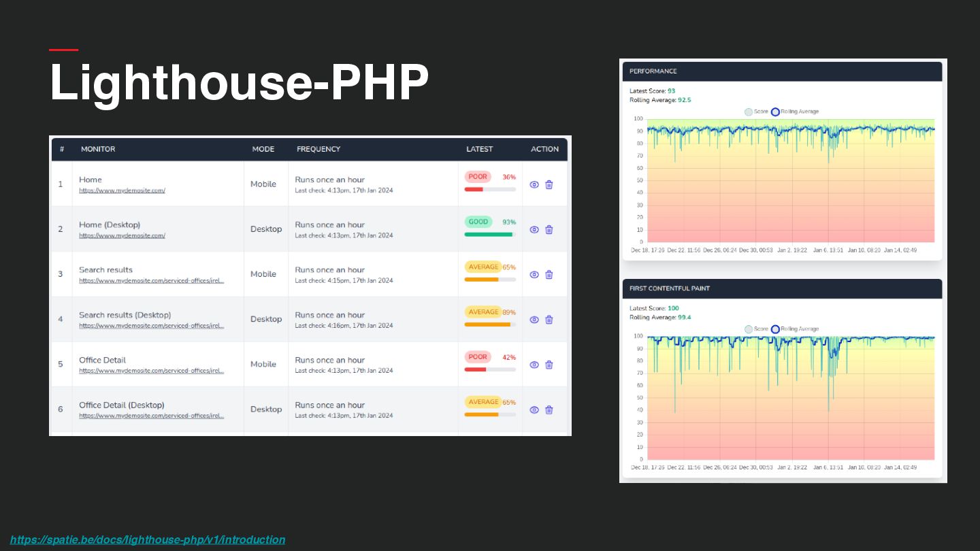Click the # column header
This screenshot has height=551, width=980.
[x=62, y=149]
